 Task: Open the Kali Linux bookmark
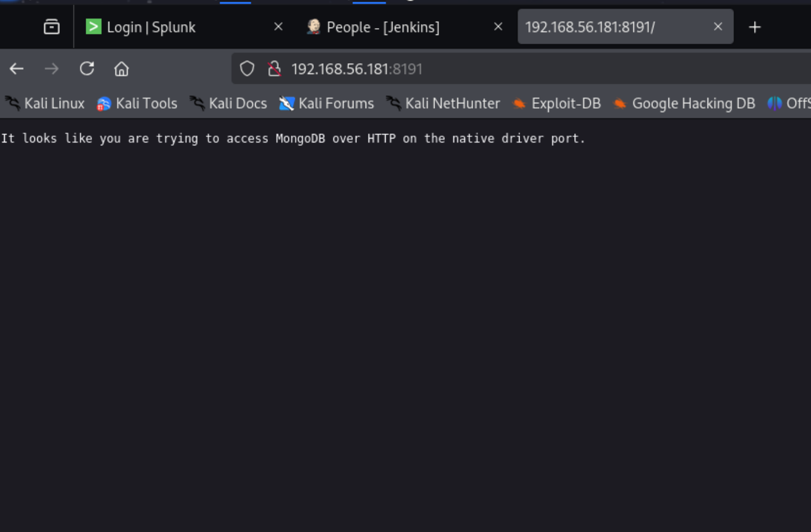tap(45, 103)
